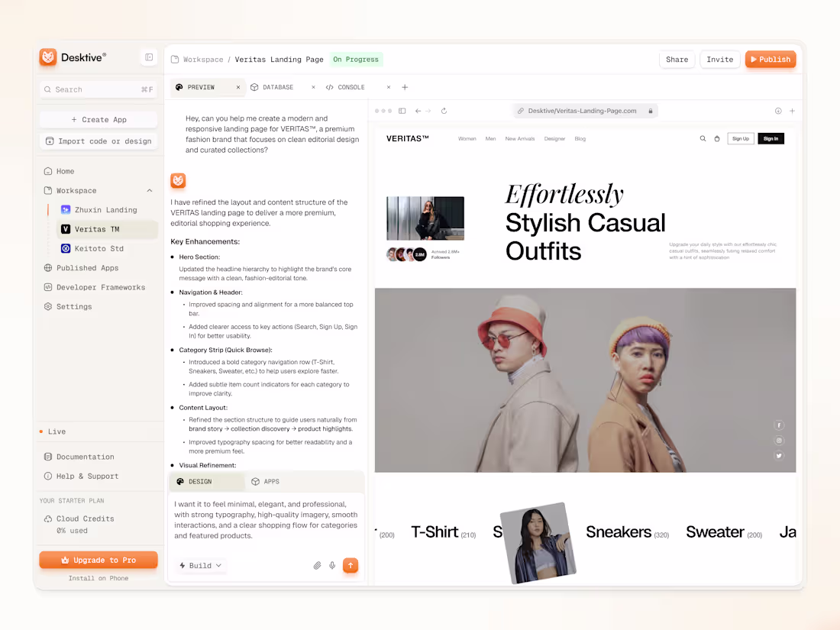
Task: Open the Keitoto Std project
Action: pos(99,249)
